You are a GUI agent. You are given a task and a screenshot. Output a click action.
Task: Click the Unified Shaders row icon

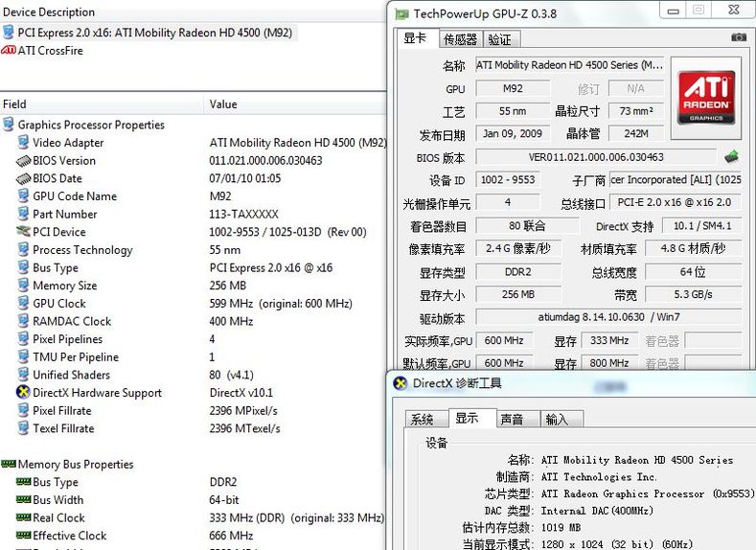point(23,374)
